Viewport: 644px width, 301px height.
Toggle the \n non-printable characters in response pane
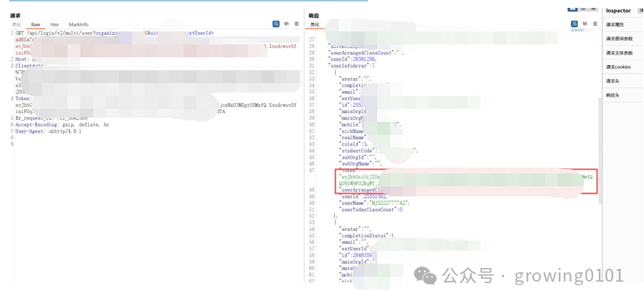584,24
